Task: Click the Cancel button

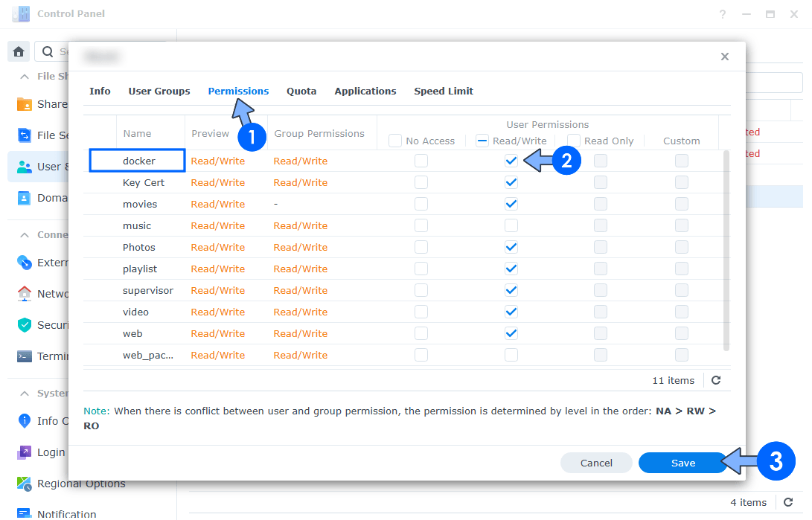Action: 596,463
